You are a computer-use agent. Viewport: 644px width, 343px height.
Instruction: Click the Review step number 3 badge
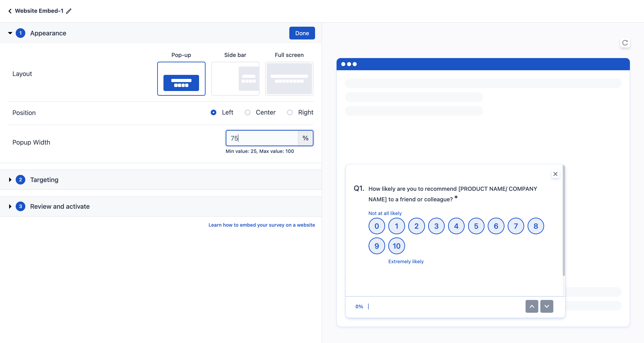(x=21, y=206)
